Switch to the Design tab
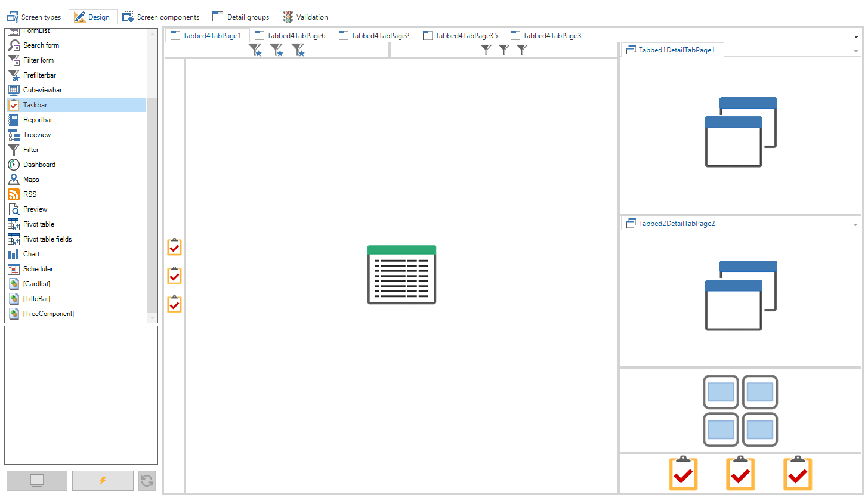Screen dimensions: 868x498 (92, 17)
